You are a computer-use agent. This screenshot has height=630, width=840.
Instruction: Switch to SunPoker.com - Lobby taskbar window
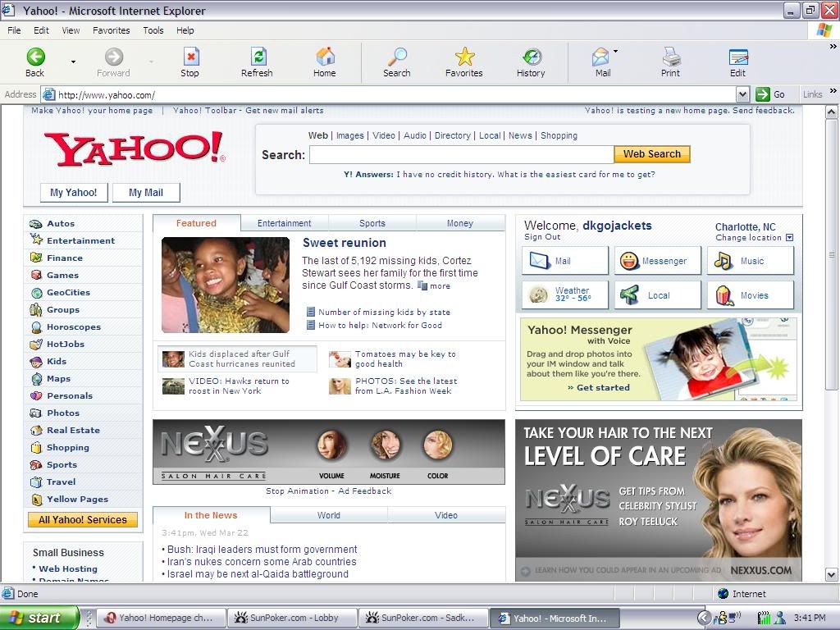(x=292, y=618)
